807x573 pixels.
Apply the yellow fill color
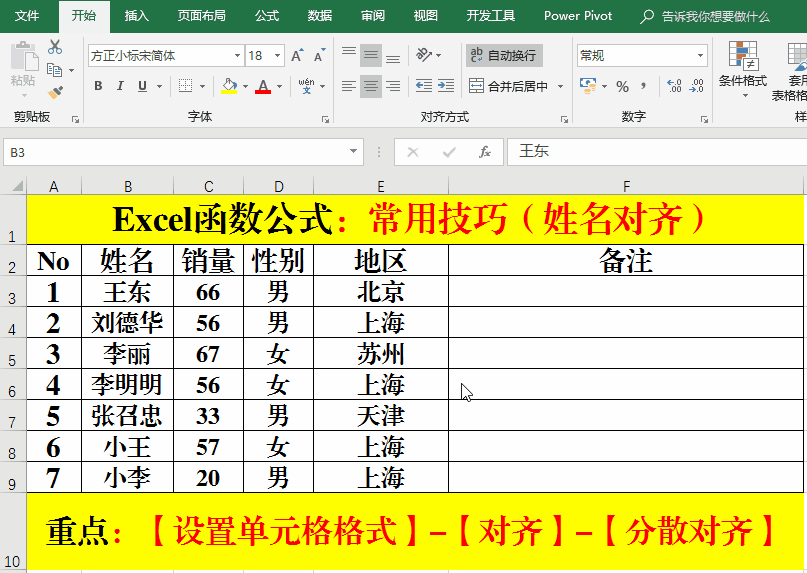pos(229,86)
